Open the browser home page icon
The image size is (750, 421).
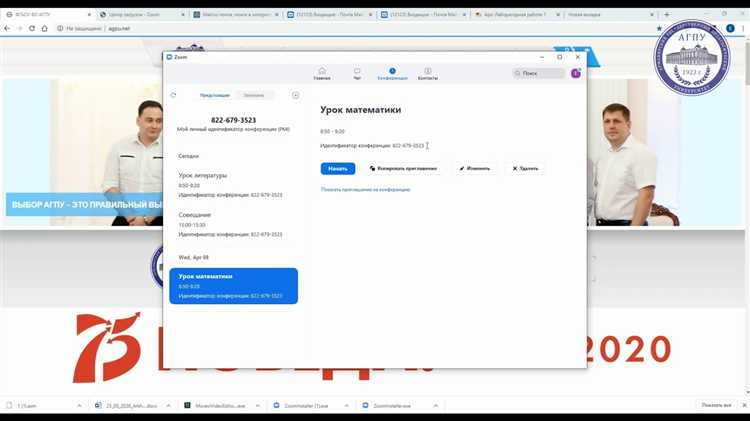(44, 29)
